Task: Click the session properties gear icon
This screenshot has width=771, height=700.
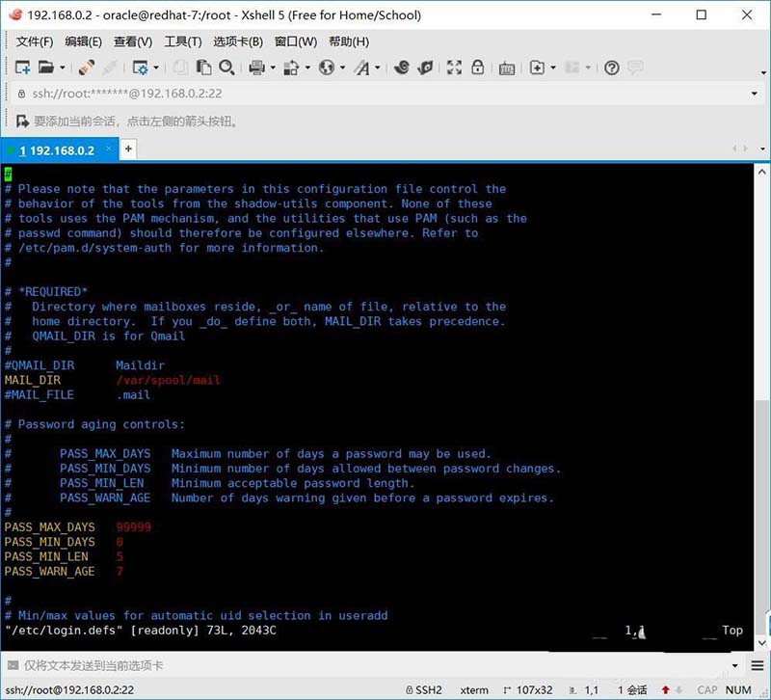Action: pos(140,68)
